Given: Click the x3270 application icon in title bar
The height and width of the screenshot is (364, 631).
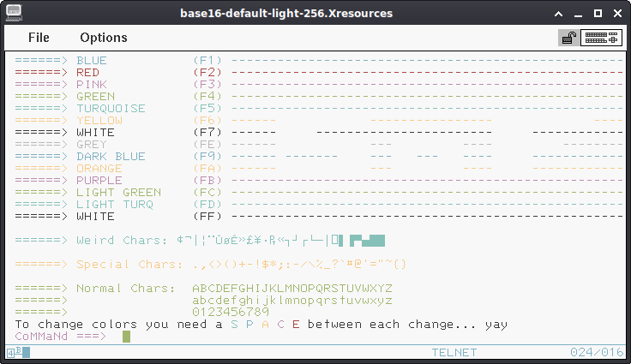Looking at the screenshot, I should pyautogui.click(x=14, y=13).
